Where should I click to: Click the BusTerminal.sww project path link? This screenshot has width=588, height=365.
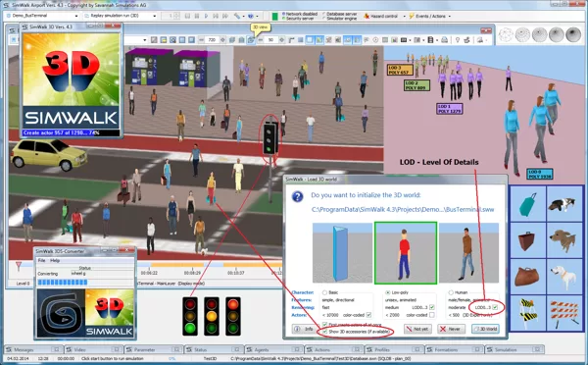[403, 210]
